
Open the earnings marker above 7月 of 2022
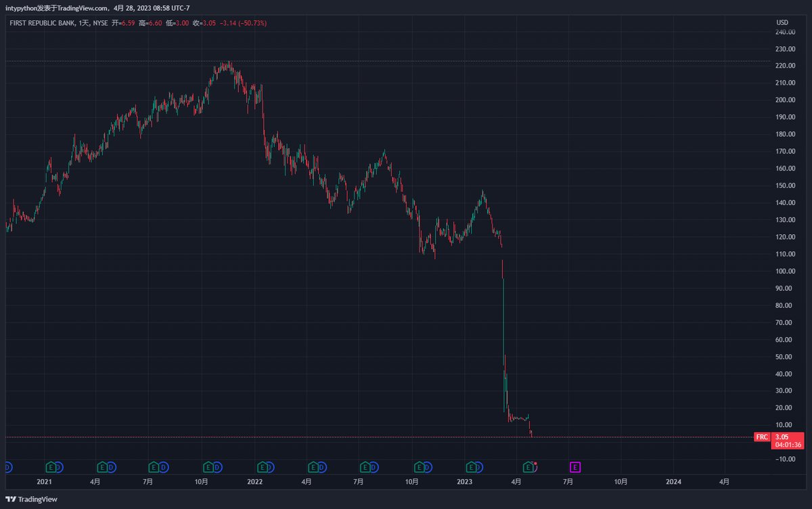point(365,467)
